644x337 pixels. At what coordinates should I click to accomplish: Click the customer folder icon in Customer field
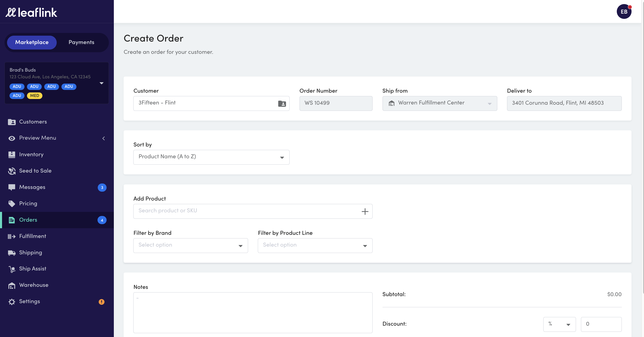282,103
